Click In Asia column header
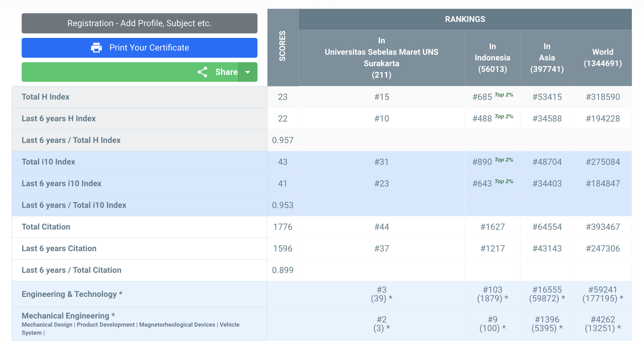Image resolution: width=644 pixels, height=351 pixels. pyautogui.click(x=547, y=58)
